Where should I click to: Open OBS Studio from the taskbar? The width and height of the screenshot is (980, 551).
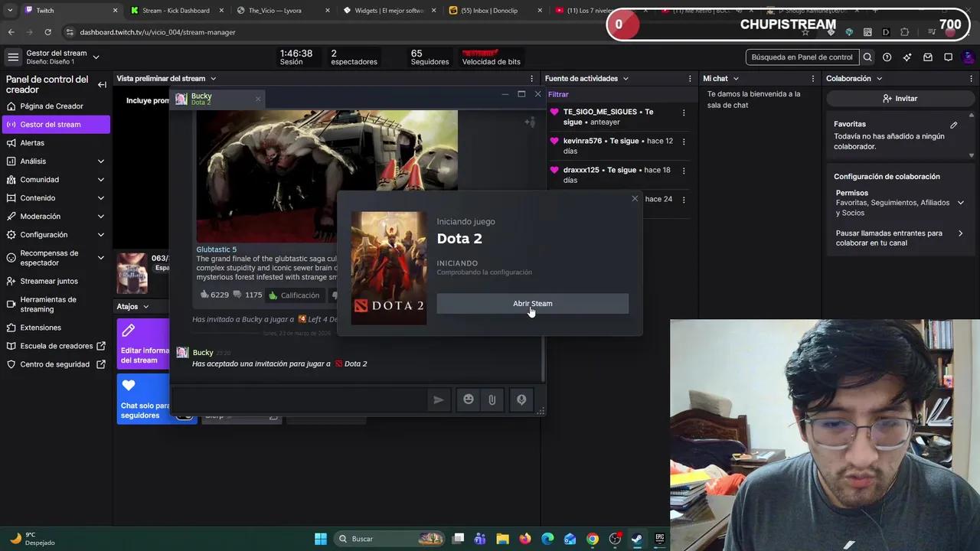[615, 539]
